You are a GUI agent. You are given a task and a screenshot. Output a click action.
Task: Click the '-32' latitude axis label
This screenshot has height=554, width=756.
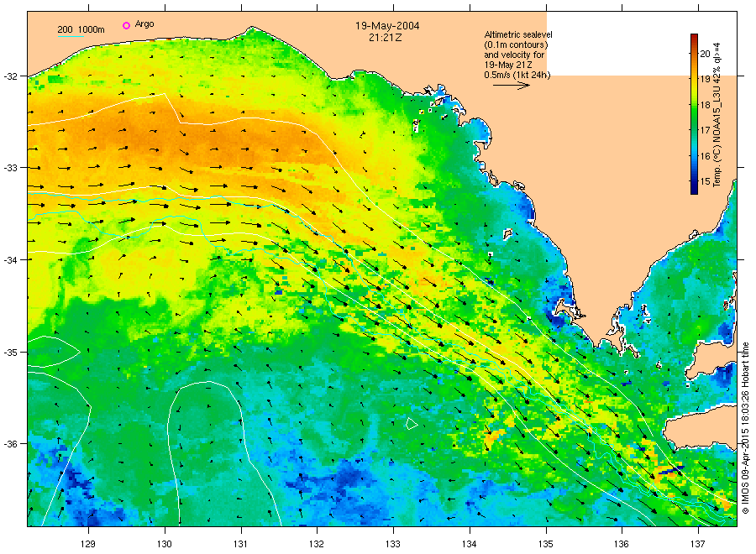(10, 76)
